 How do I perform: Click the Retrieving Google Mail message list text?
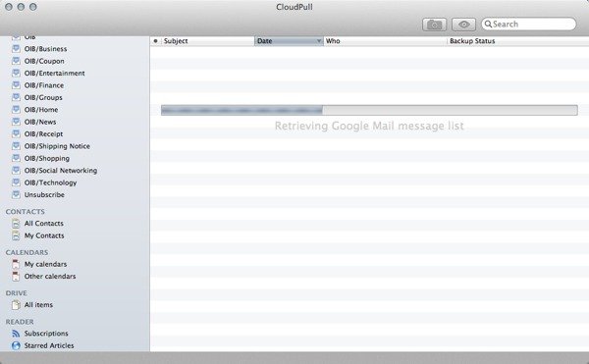(369, 126)
